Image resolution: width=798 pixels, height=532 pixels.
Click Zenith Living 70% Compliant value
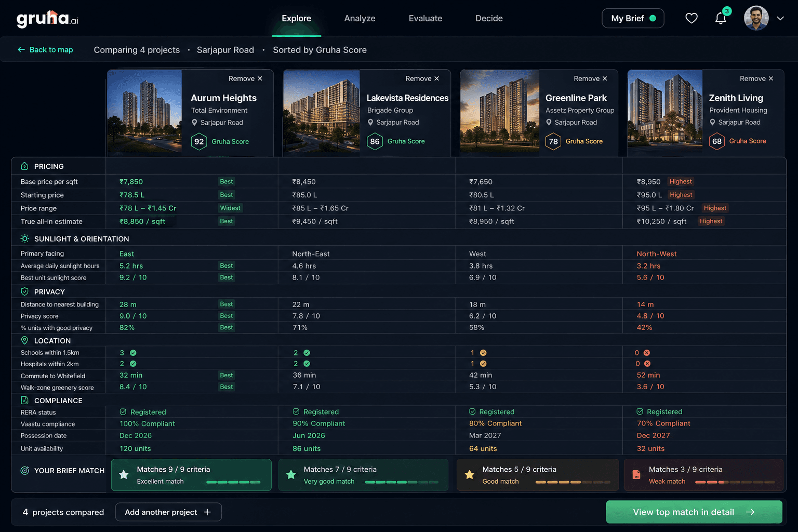click(x=663, y=423)
